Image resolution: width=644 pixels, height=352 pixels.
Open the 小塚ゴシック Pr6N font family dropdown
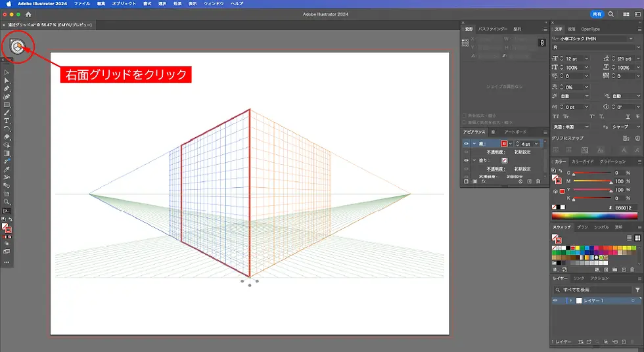click(x=630, y=39)
